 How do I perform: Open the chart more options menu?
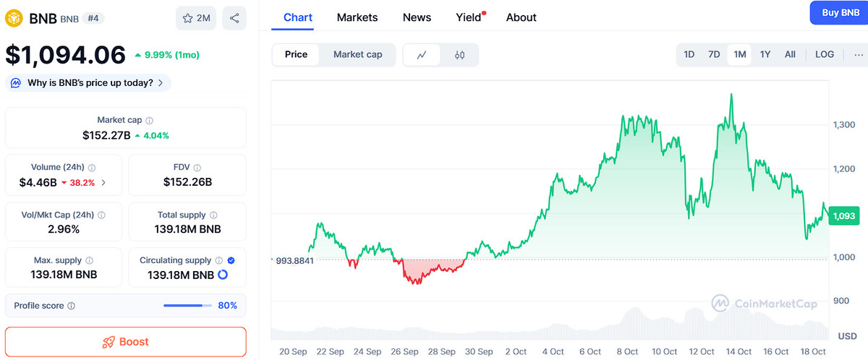tap(859, 55)
